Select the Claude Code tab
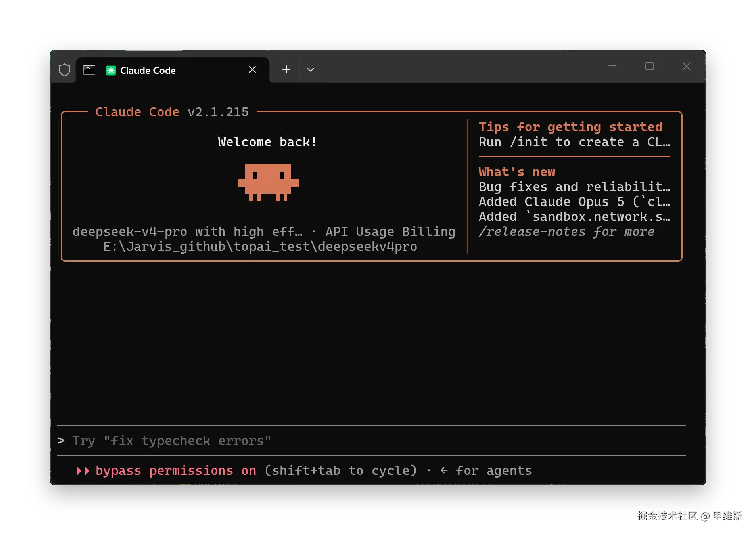 click(x=173, y=70)
